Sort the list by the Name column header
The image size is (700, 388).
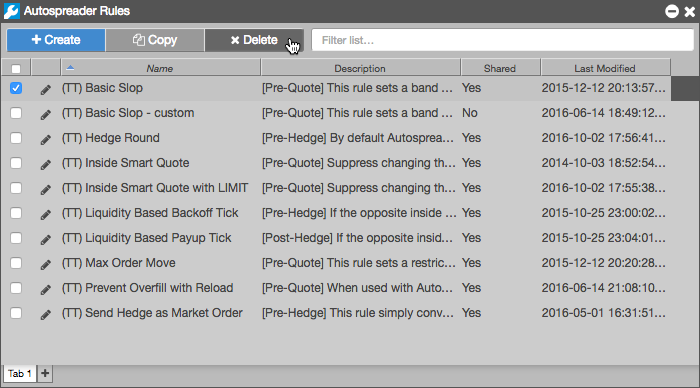coord(160,68)
